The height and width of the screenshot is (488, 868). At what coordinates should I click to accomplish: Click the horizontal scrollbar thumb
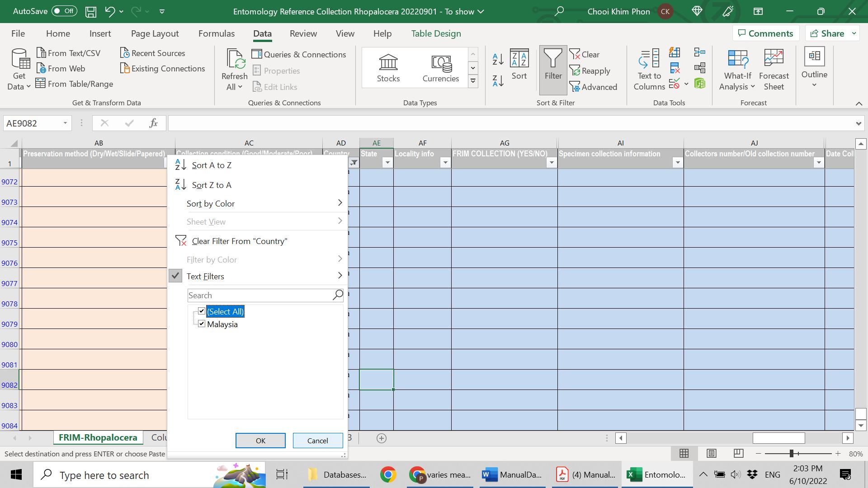(x=778, y=438)
